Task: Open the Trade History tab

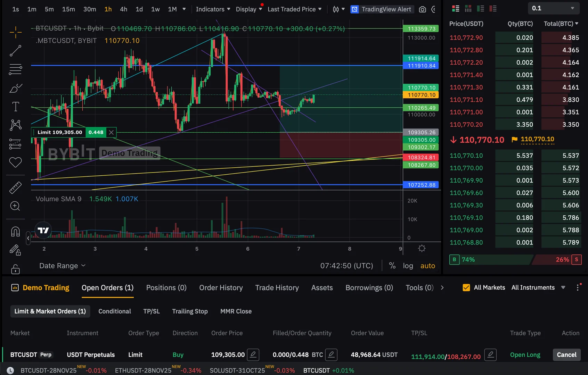Action: (277, 287)
